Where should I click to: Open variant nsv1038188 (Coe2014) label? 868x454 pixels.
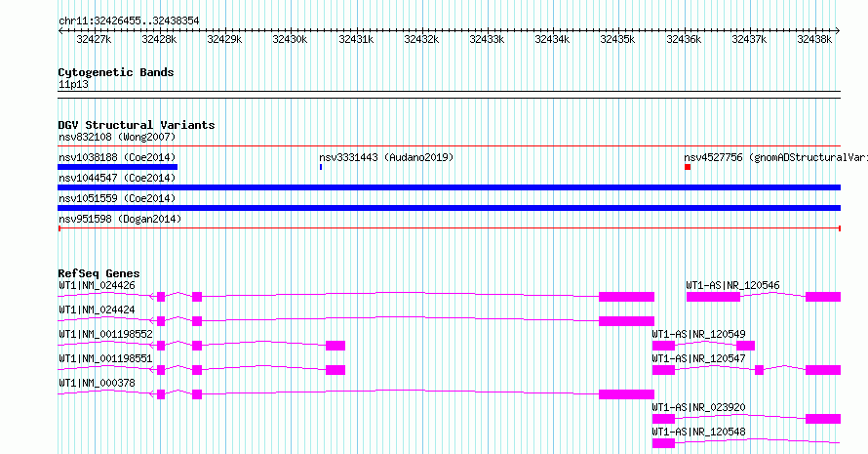117,157
